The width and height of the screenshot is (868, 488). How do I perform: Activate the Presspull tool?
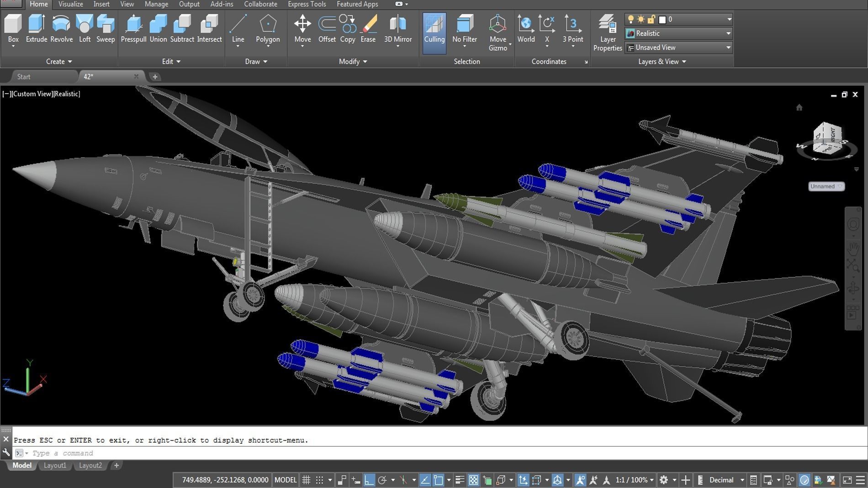133,29
